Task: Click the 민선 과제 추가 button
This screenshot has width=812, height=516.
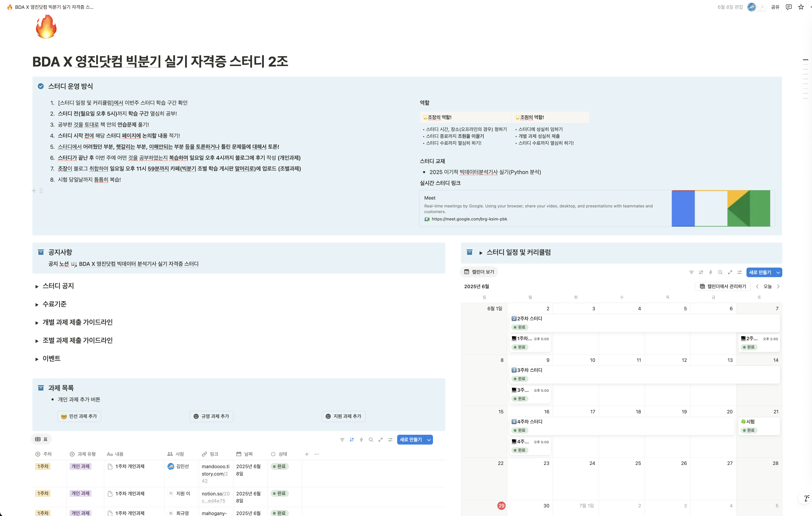Action: [79, 416]
